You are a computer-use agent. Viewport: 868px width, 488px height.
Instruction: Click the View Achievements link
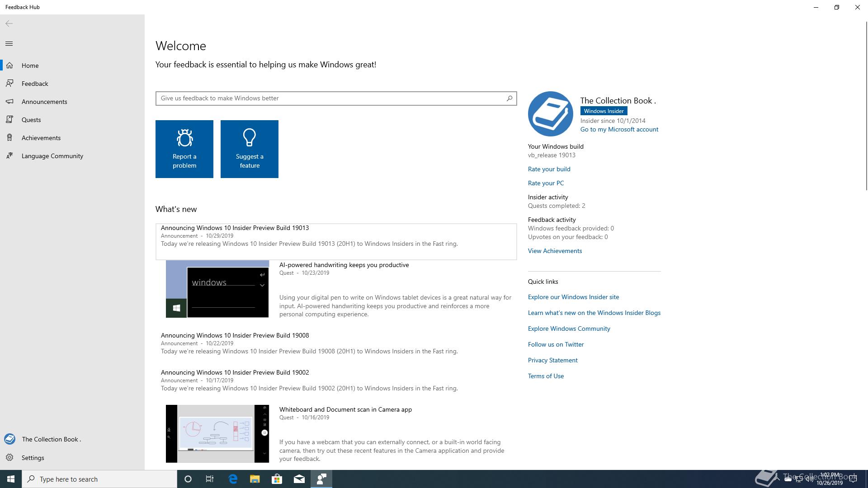555,251
